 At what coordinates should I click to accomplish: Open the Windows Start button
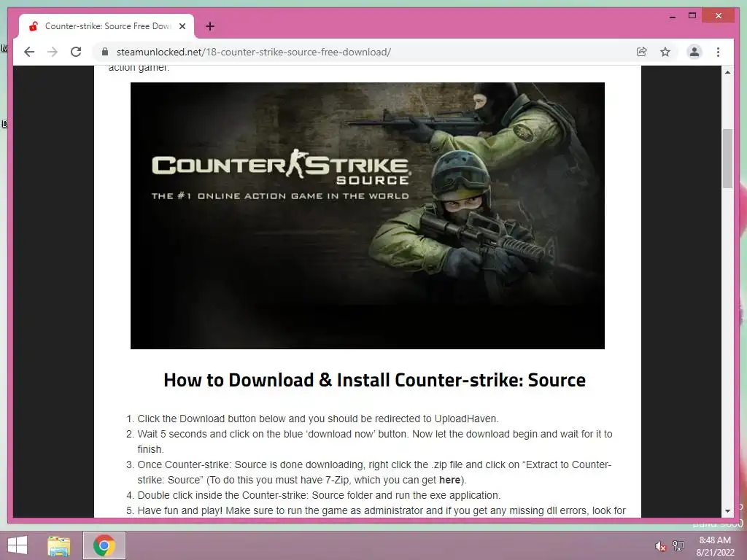[x=18, y=545]
